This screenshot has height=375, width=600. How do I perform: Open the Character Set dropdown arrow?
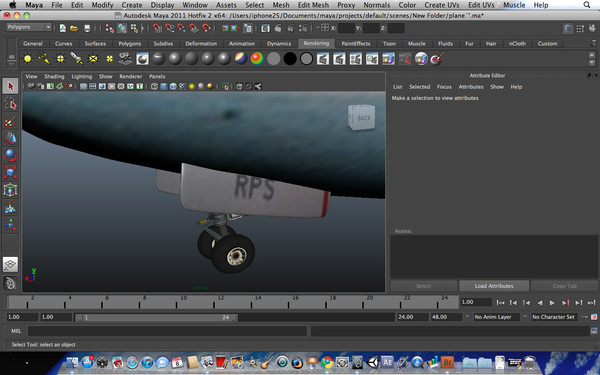click(525, 317)
